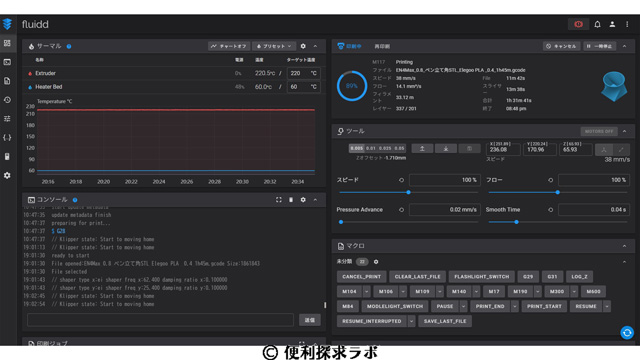Viewport: 640px width, 360px height.
Task: Click the blue refresh floating button
Action: pyautogui.click(x=627, y=333)
